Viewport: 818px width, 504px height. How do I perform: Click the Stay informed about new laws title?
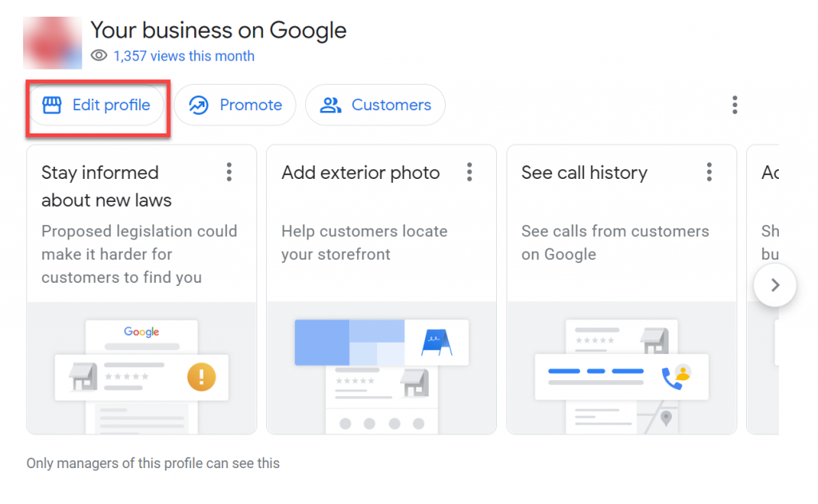(x=105, y=186)
